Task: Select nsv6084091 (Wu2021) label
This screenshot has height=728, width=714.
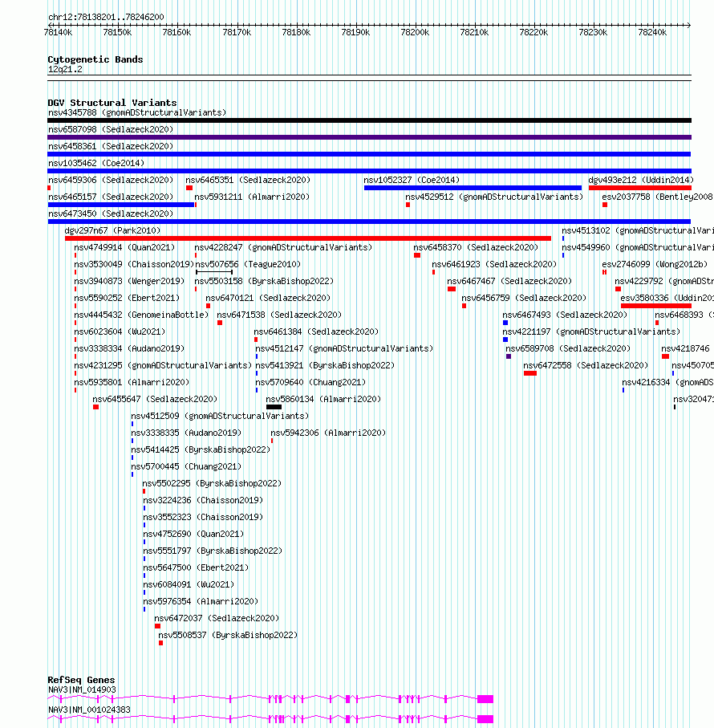Action: coord(189,584)
